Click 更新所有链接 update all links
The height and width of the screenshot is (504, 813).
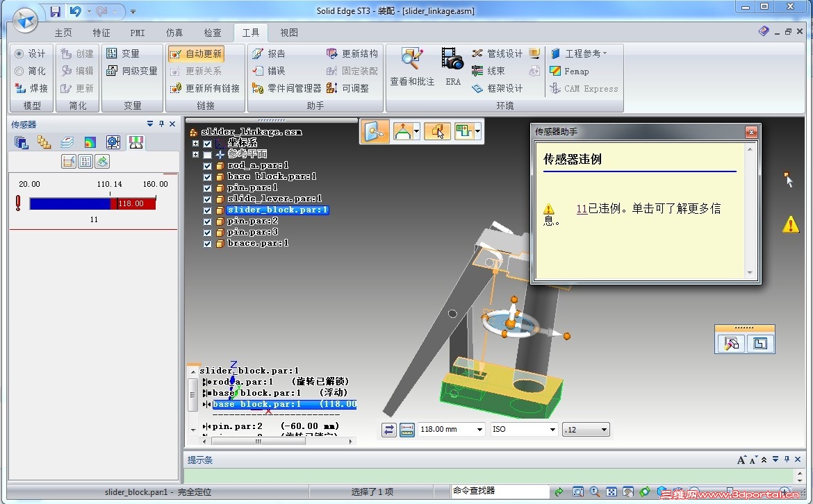click(205, 89)
